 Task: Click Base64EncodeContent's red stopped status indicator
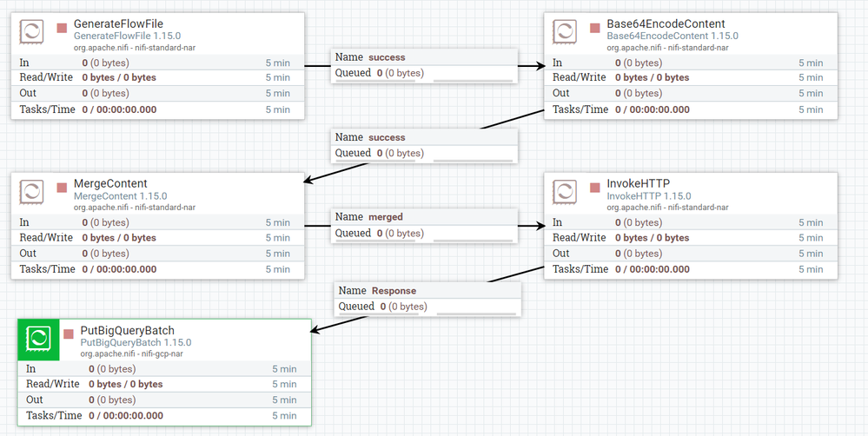tap(595, 28)
